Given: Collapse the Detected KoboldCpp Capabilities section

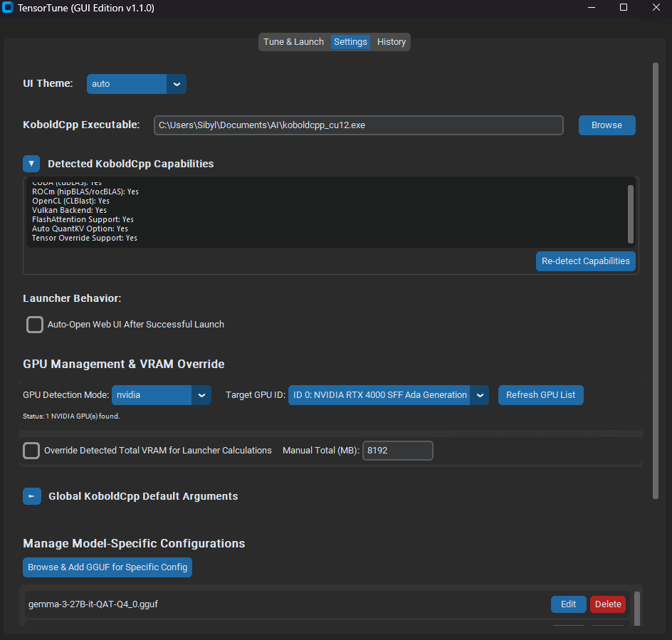Looking at the screenshot, I should pyautogui.click(x=31, y=164).
